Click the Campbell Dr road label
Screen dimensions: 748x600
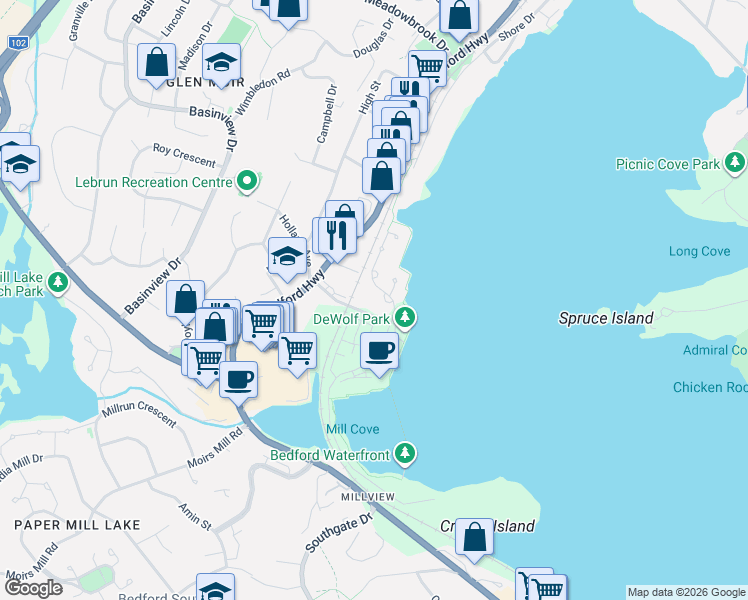tap(327, 114)
